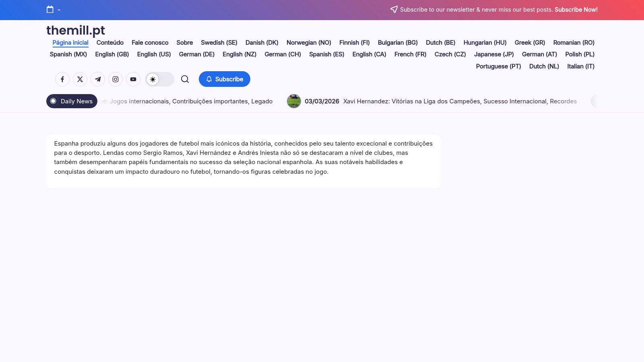
Task: Open the Sobre menu item
Action: click(185, 43)
